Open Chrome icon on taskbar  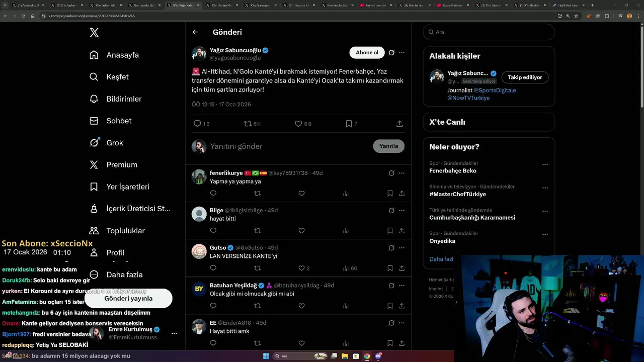367,356
